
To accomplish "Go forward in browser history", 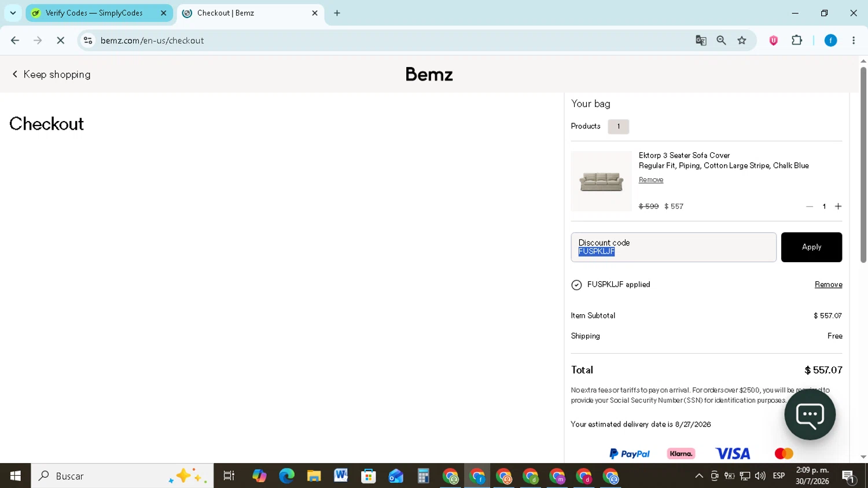I will [38, 41].
